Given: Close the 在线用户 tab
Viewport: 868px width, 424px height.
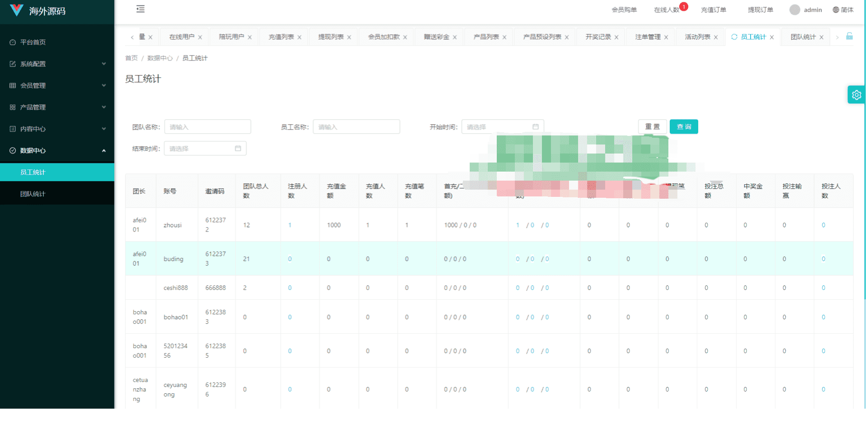Looking at the screenshot, I should [x=200, y=37].
